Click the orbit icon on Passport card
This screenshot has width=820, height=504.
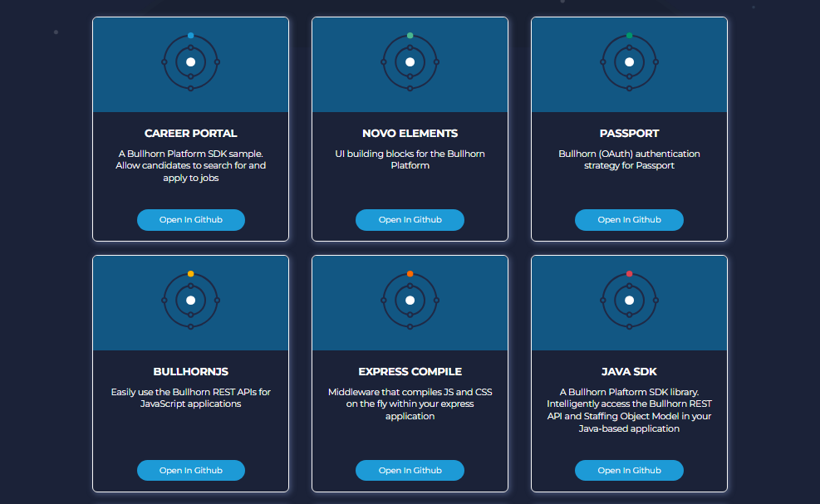point(629,61)
